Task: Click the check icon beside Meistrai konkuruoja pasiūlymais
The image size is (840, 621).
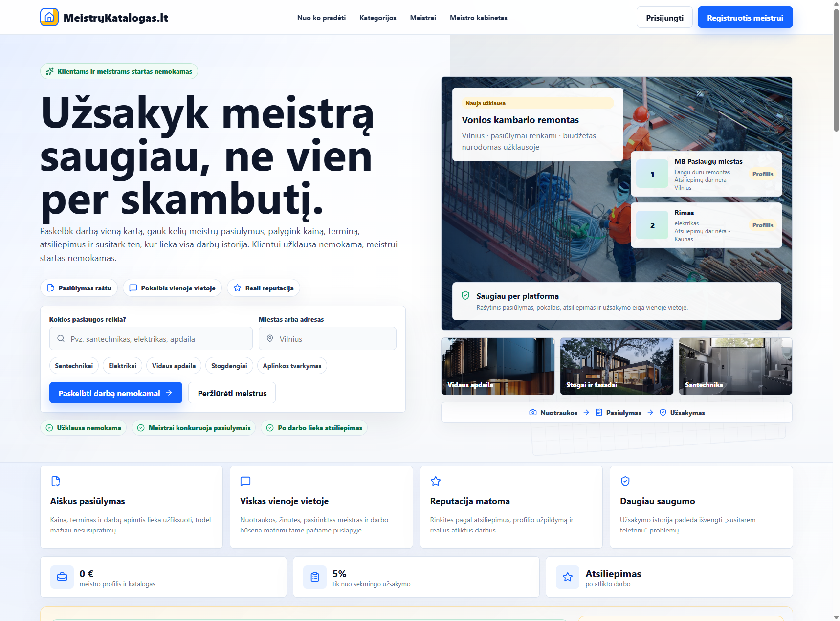Action: pyautogui.click(x=141, y=428)
